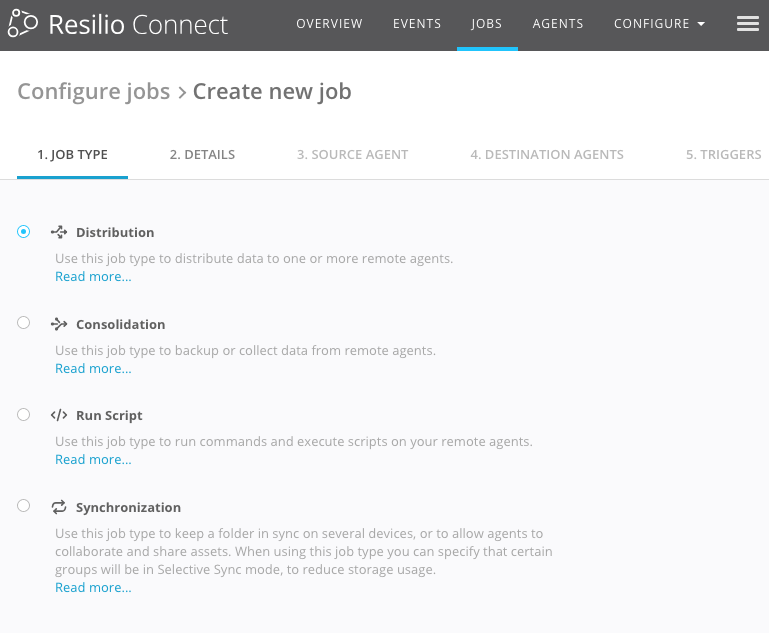Click the Distribution job type icon
Screen dimensions: 769x633
click(59, 232)
